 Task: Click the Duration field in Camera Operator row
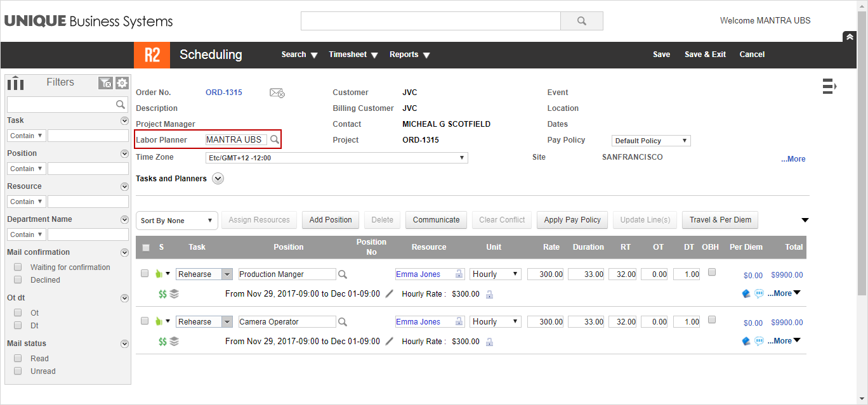click(x=586, y=322)
